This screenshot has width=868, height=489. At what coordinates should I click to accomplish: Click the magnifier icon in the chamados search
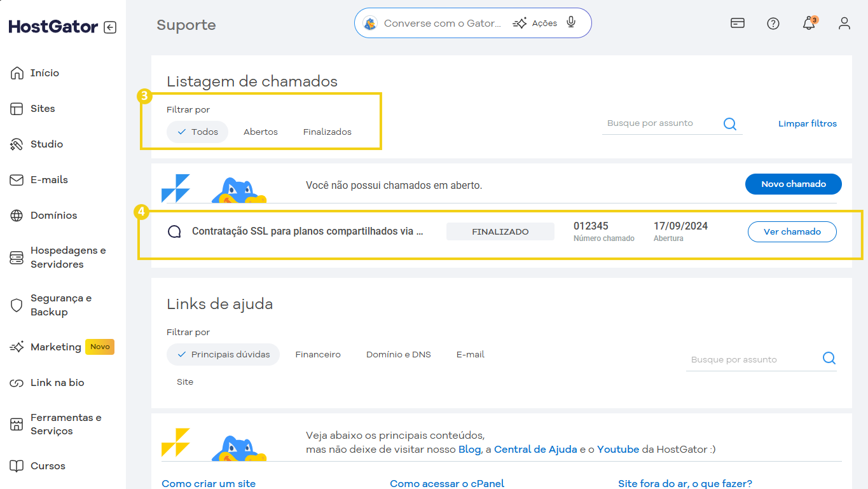coord(729,123)
